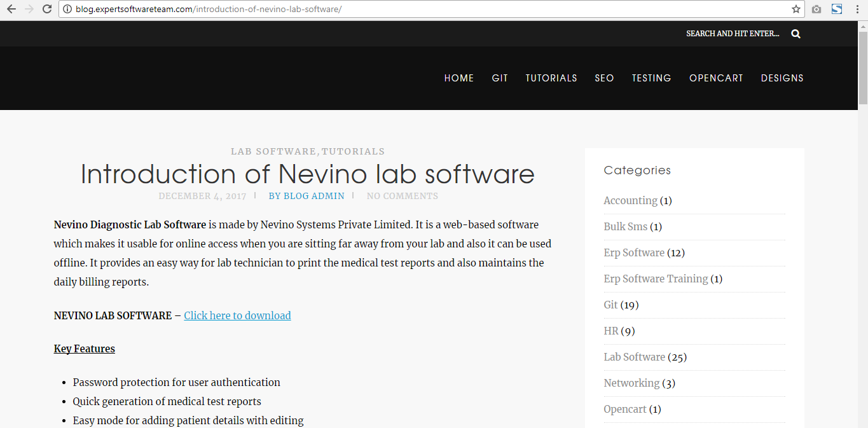This screenshot has width=868, height=428.
Task: Go to TUTORIALS in navigation
Action: point(551,78)
